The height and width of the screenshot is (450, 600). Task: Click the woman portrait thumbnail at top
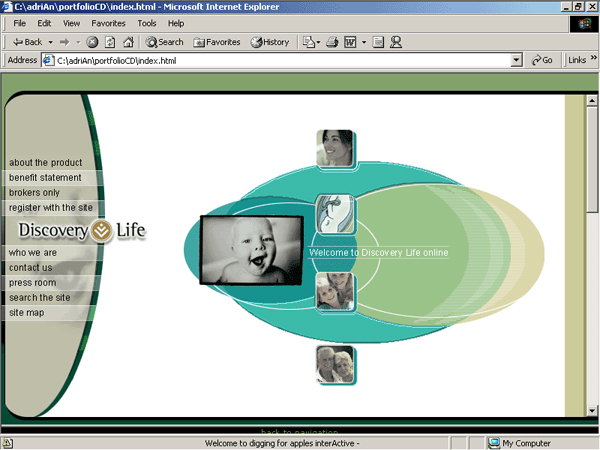(x=336, y=148)
